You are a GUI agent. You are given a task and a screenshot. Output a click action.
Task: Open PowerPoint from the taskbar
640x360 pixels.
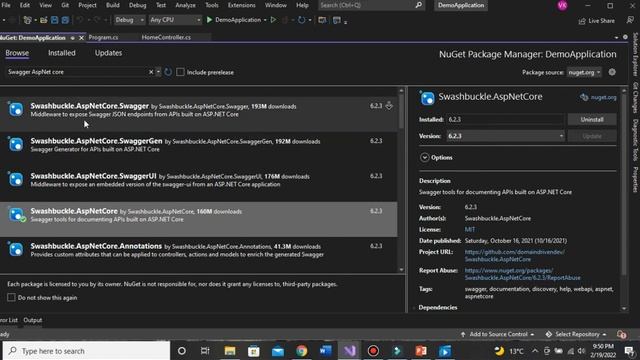(x=421, y=351)
